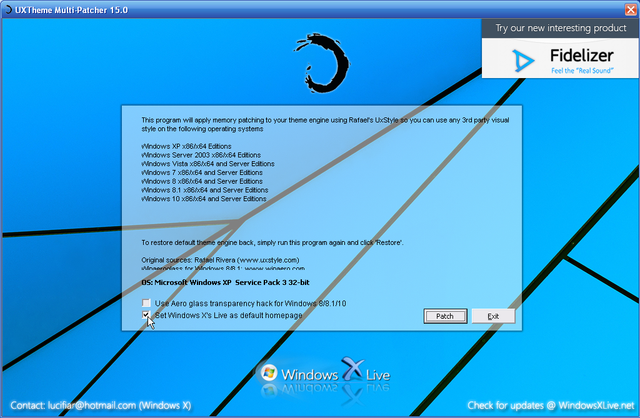640x418 pixels.
Task: Select the 'Windows 8.1 x86/x64 and Server Editions' line
Action: pyautogui.click(x=205, y=190)
